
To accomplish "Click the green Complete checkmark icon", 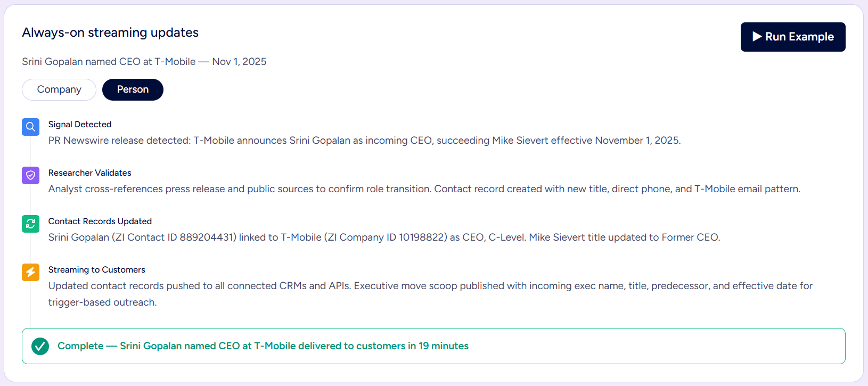I will [40, 346].
